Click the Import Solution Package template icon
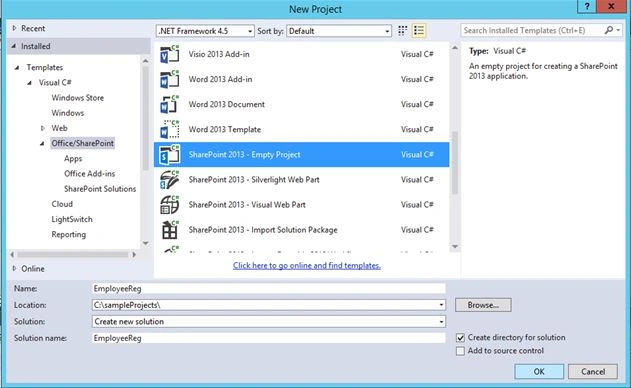The image size is (631, 388). point(169,230)
